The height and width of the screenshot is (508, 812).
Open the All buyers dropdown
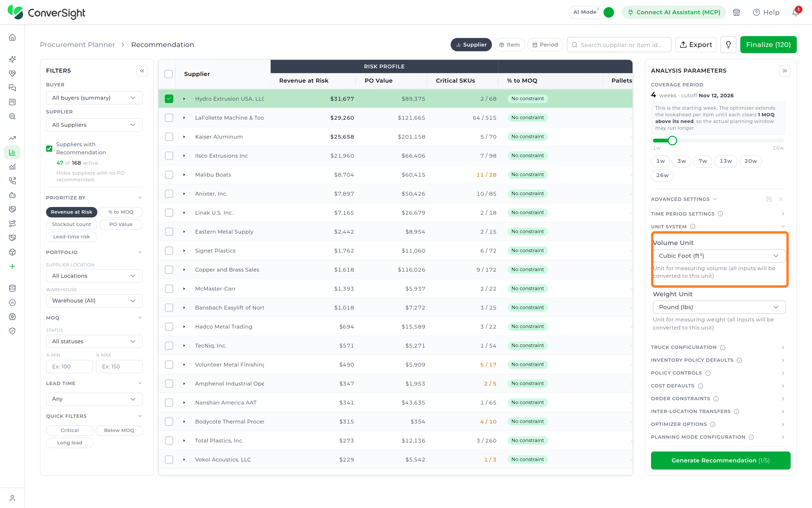point(94,98)
